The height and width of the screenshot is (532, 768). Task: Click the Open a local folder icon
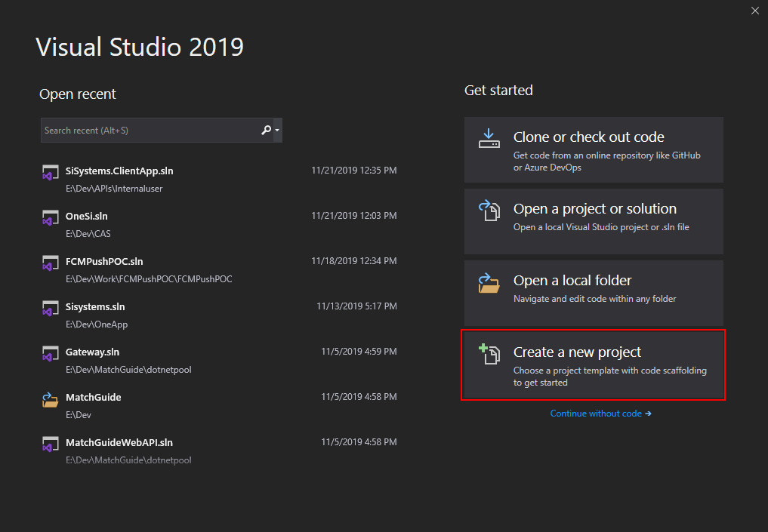point(489,282)
